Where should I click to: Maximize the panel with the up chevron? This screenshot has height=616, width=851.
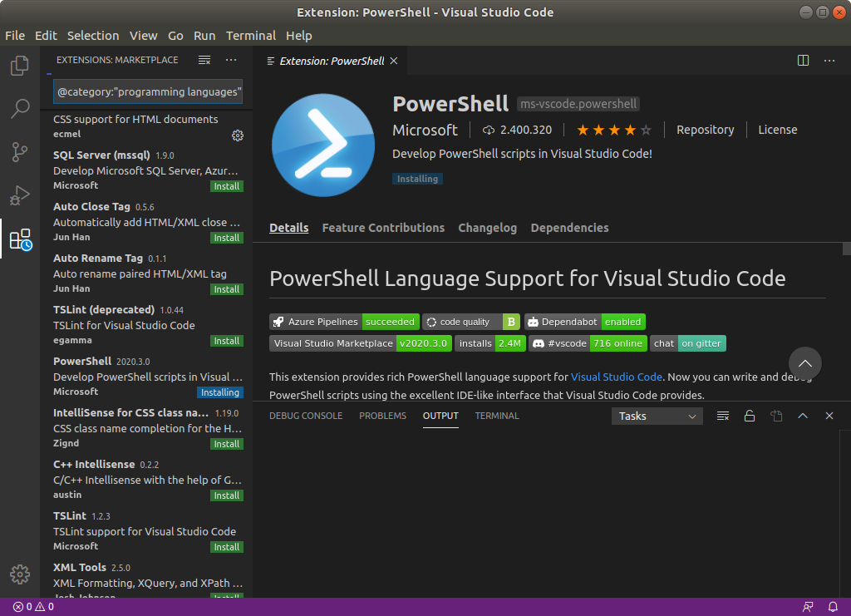803,416
